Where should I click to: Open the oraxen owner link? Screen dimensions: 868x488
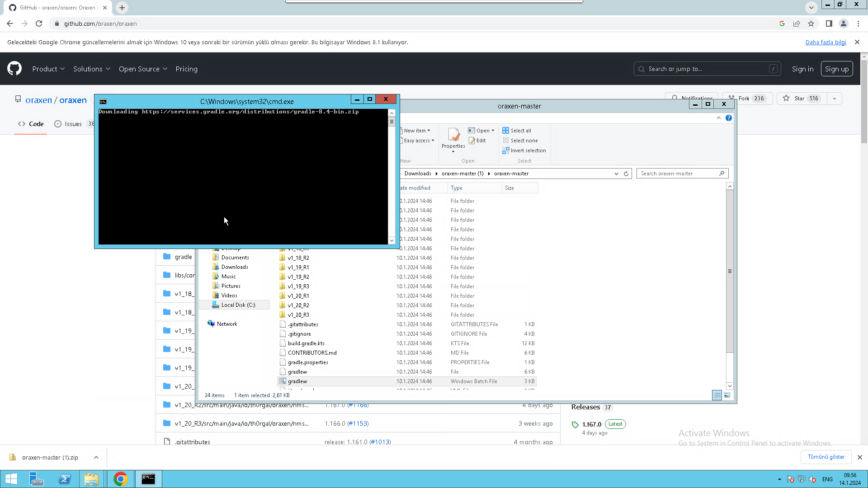pos(38,100)
